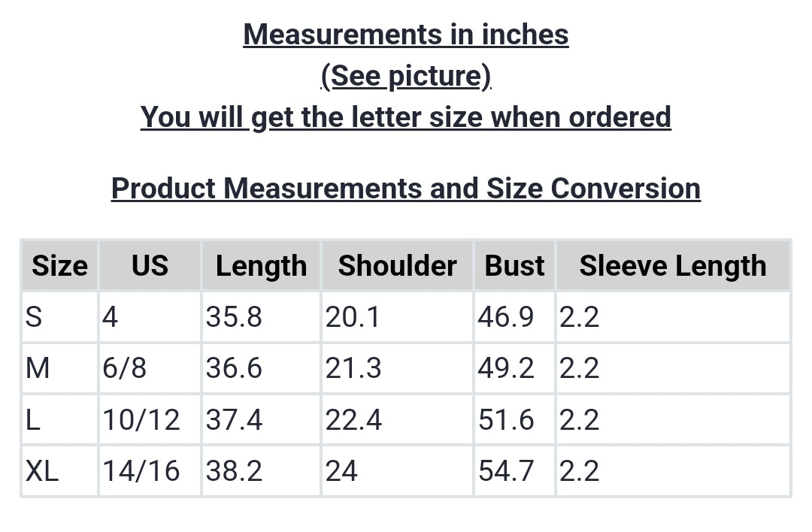This screenshot has width=812, height=532.
Task: Select "Product Measurements and Size Conversion" heading
Action: coord(406,189)
